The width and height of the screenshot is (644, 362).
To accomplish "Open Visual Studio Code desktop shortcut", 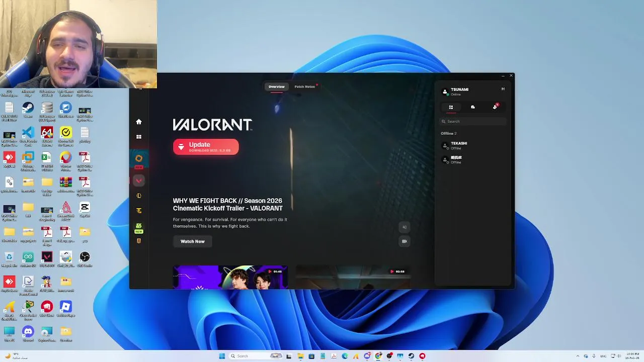I will 28,136.
